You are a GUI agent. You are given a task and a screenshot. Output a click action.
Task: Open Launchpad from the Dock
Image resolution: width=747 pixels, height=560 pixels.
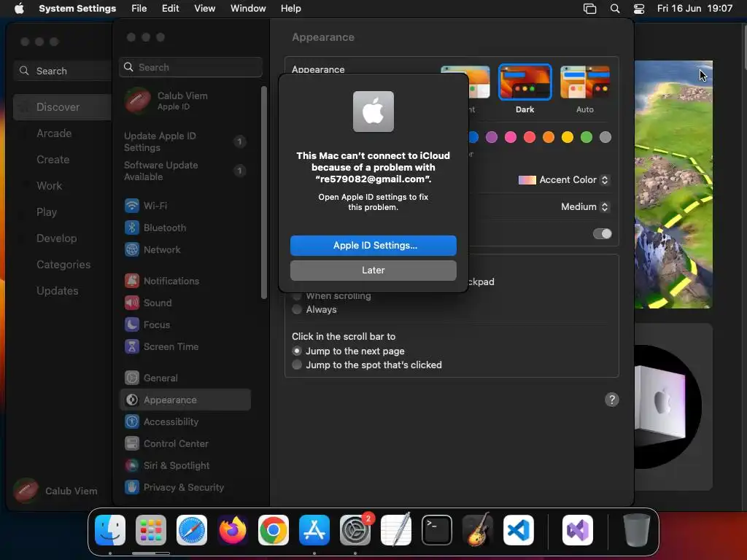point(150,530)
